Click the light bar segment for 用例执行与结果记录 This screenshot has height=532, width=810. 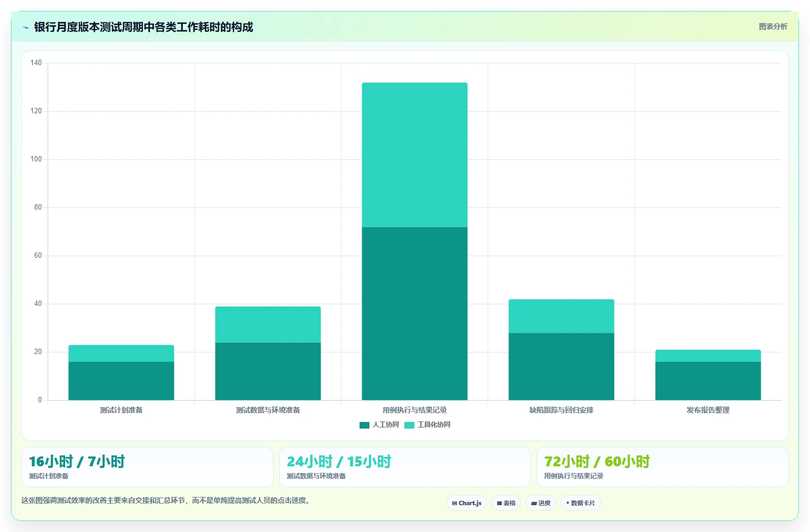click(x=414, y=155)
